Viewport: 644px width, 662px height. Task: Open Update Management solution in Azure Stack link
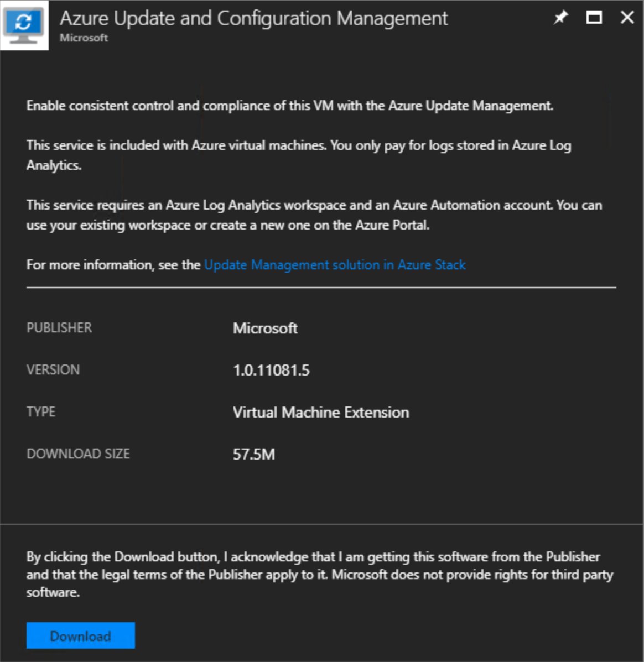335,265
